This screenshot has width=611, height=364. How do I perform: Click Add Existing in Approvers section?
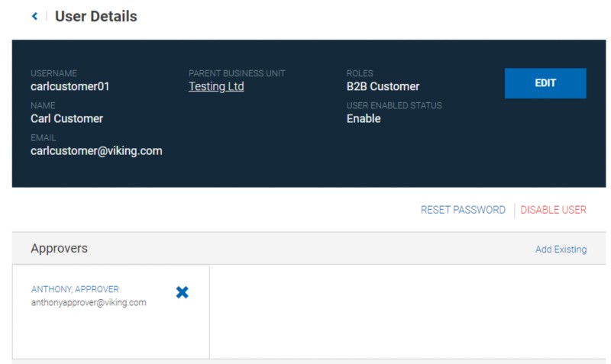(561, 250)
